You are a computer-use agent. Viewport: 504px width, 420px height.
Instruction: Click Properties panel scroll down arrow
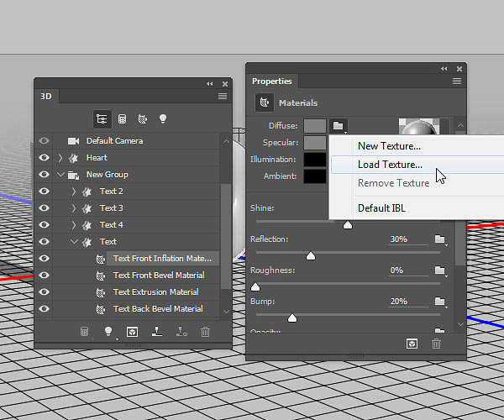point(460,324)
